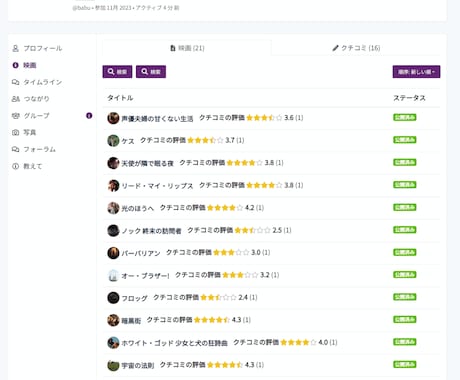Viewport: 460px width, 380px height.
Task: Open タイムライン in the sidebar
Action: tap(42, 82)
